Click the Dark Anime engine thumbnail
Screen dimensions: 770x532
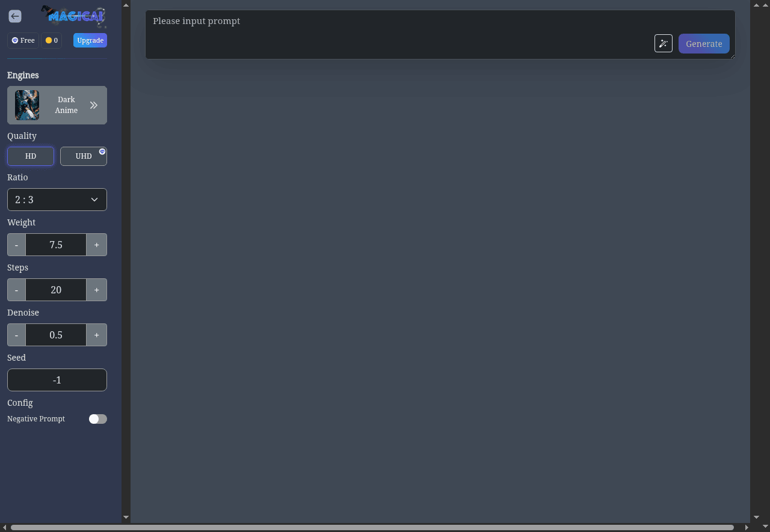[27, 105]
